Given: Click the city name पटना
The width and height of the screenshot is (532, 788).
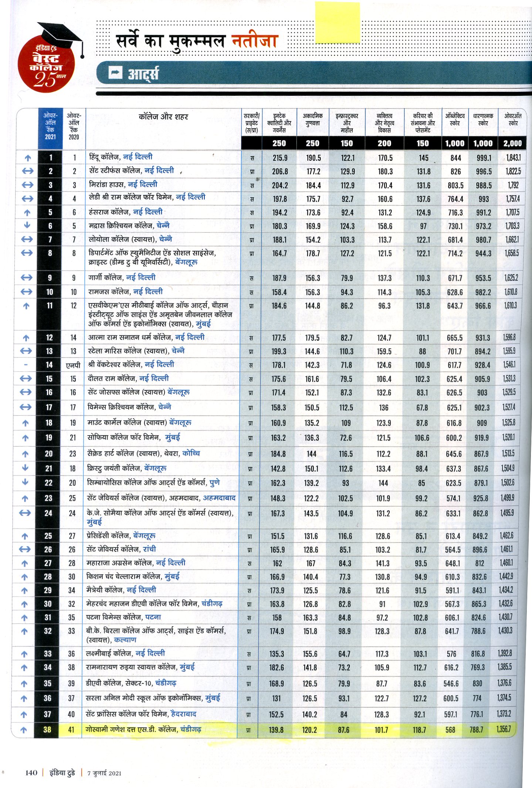Looking at the screenshot, I should pos(153,617).
